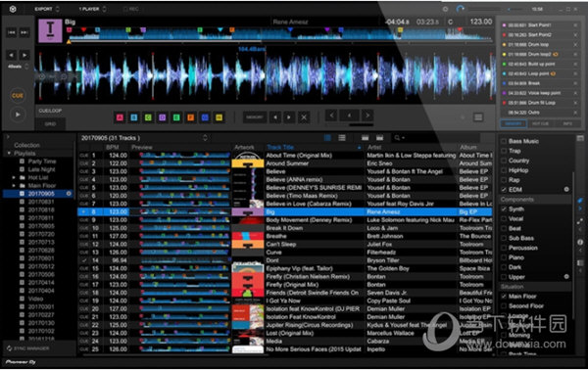Click the purple Start Point1 color dot

[x=505, y=25]
